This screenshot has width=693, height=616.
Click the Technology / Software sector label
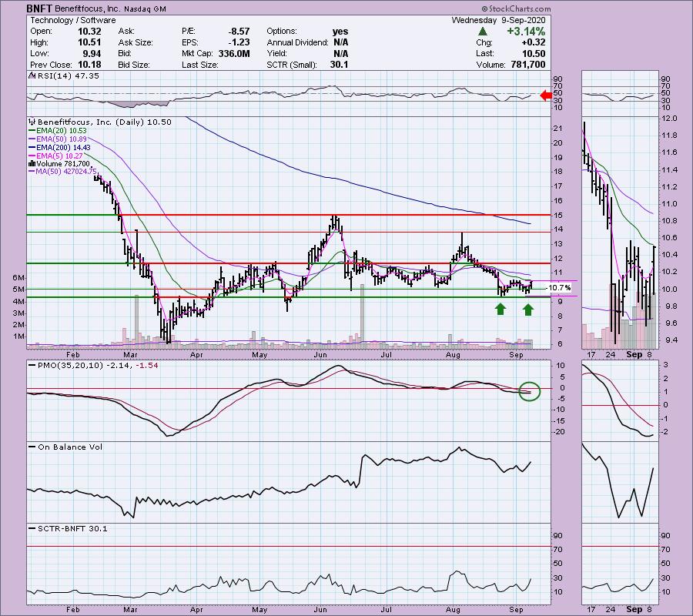tap(73, 20)
